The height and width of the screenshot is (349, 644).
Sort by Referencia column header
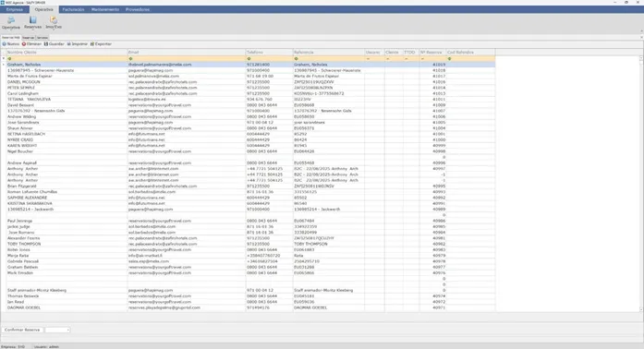point(329,52)
